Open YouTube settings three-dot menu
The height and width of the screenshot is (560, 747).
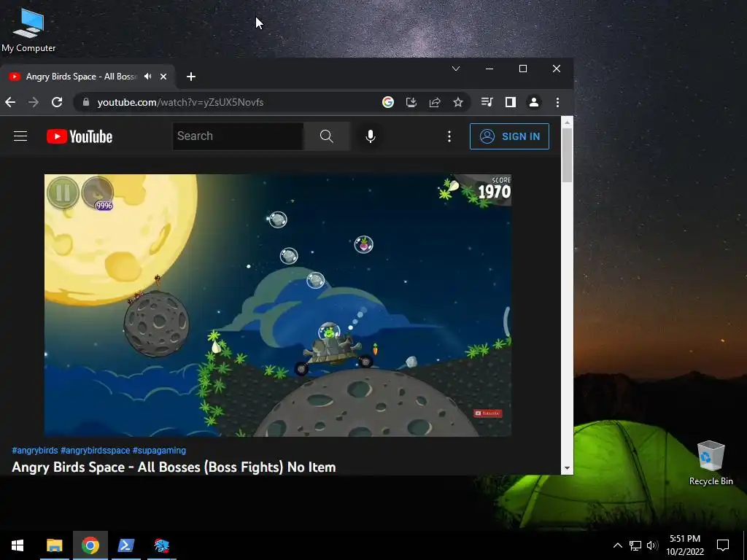pos(449,136)
